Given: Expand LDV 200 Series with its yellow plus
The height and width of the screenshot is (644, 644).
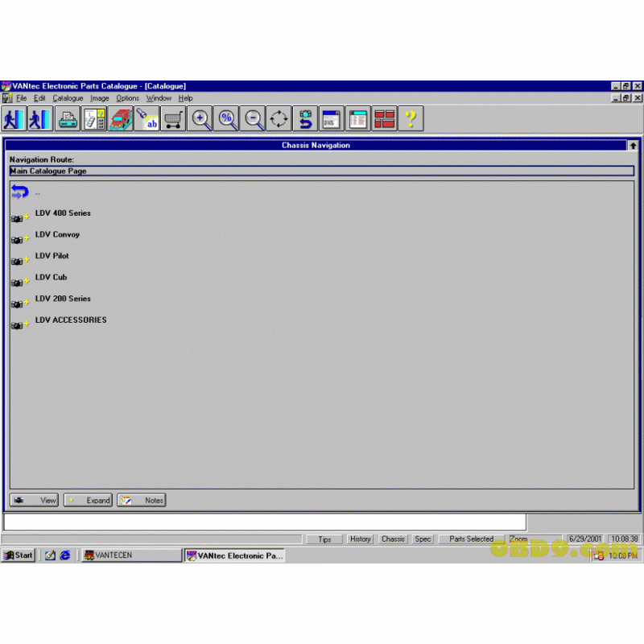Looking at the screenshot, I should click(27, 301).
